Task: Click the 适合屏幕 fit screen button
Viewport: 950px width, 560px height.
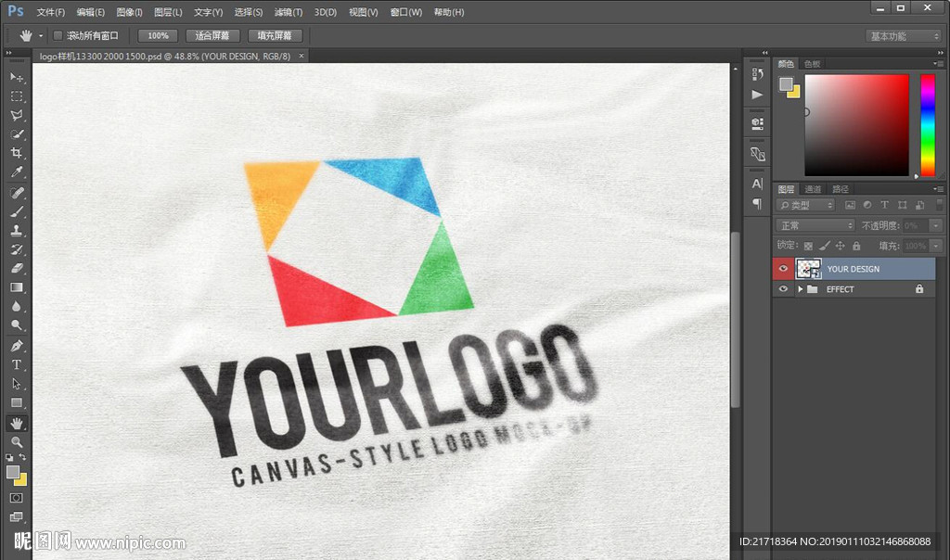Action: click(212, 34)
